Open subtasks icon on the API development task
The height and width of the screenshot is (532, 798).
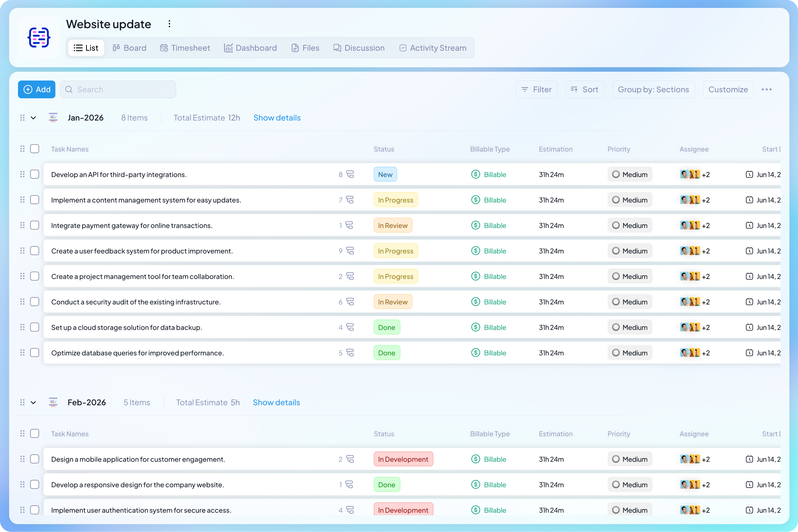pyautogui.click(x=350, y=174)
